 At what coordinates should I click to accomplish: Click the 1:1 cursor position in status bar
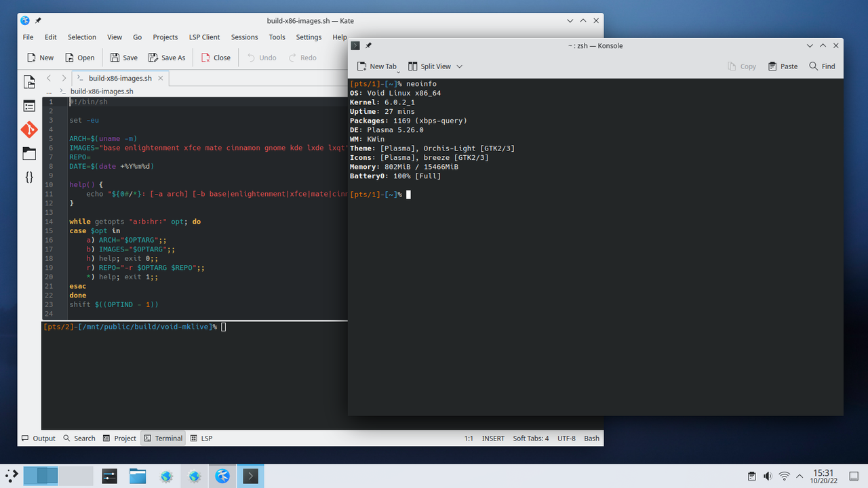[469, 439]
